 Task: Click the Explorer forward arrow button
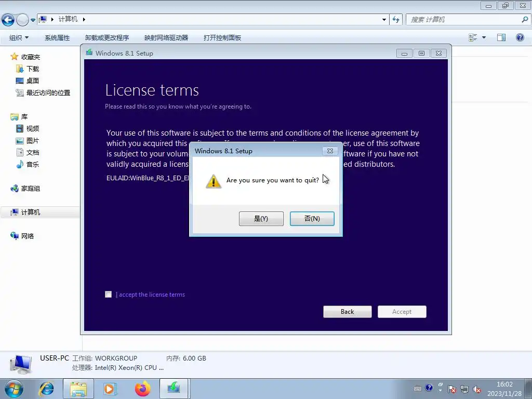coord(22,20)
